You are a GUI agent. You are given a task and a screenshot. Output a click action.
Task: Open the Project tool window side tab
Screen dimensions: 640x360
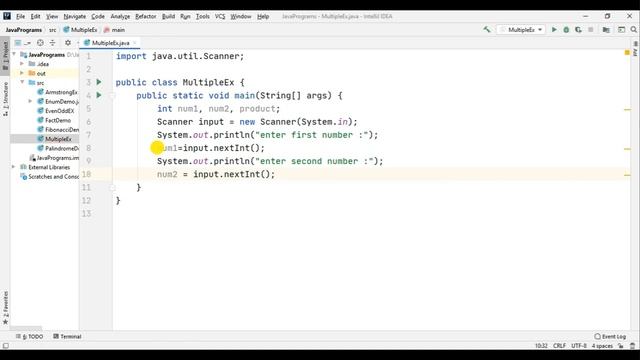pos(5,55)
